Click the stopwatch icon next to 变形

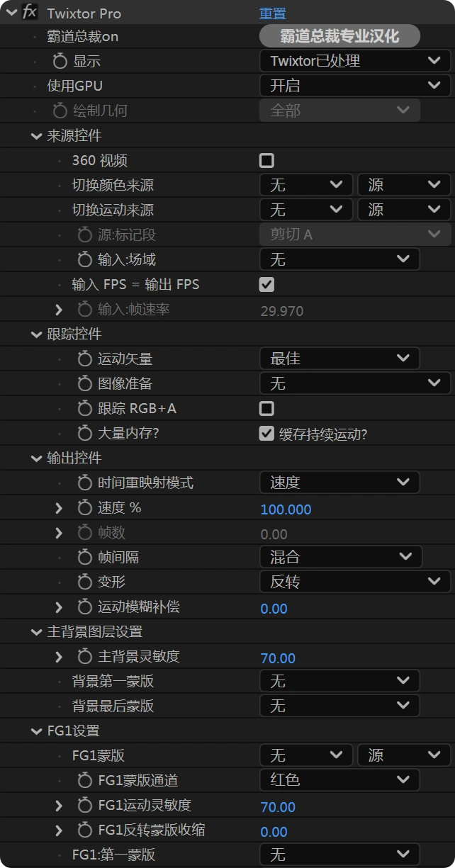(x=84, y=582)
